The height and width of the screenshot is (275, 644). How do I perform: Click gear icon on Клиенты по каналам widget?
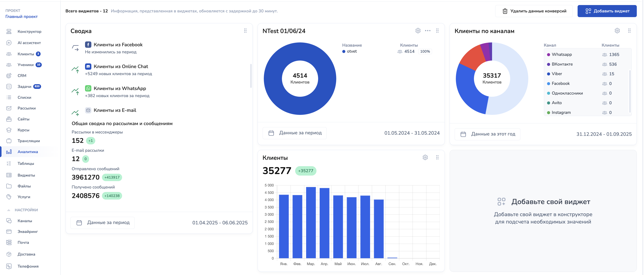(617, 31)
